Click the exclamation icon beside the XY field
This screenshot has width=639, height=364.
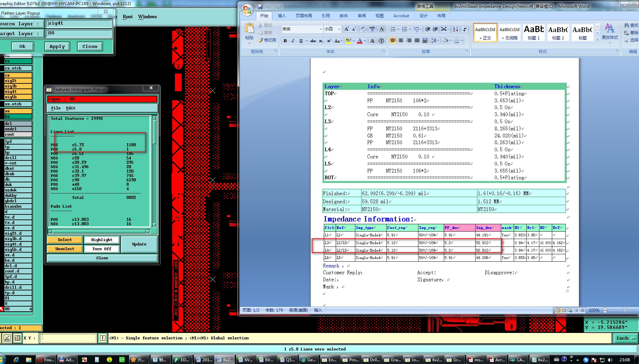(103, 338)
